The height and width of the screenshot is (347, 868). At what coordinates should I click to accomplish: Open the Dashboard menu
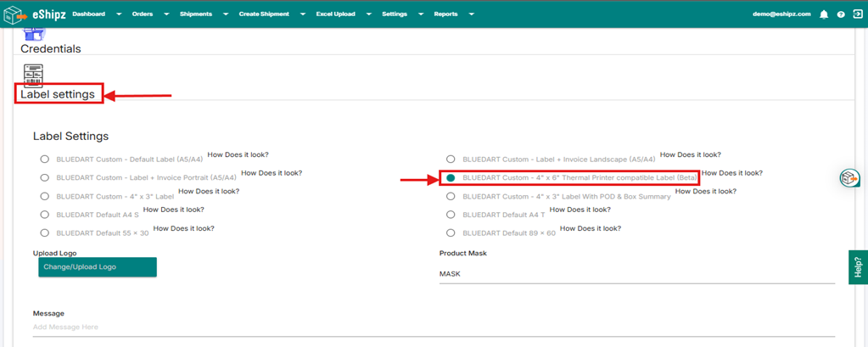pos(88,14)
